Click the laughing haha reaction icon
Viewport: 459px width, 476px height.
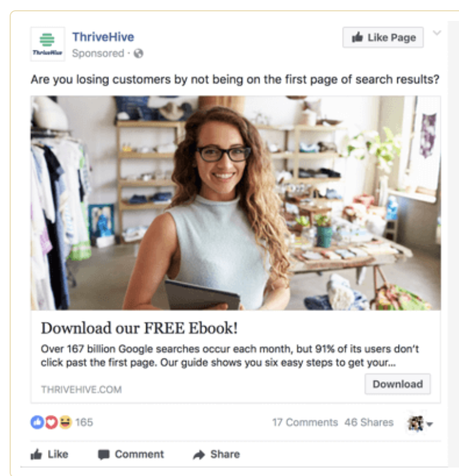65,422
